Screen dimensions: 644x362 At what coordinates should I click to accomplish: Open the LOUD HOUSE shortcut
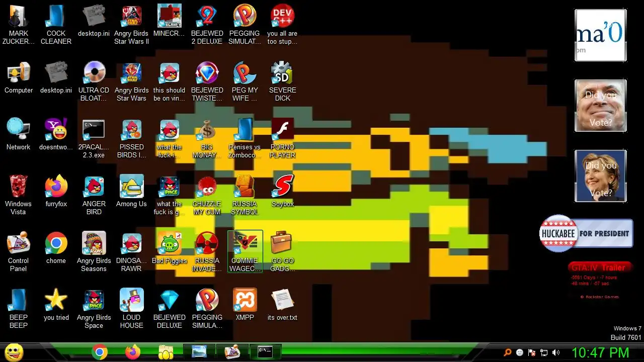[131, 309]
